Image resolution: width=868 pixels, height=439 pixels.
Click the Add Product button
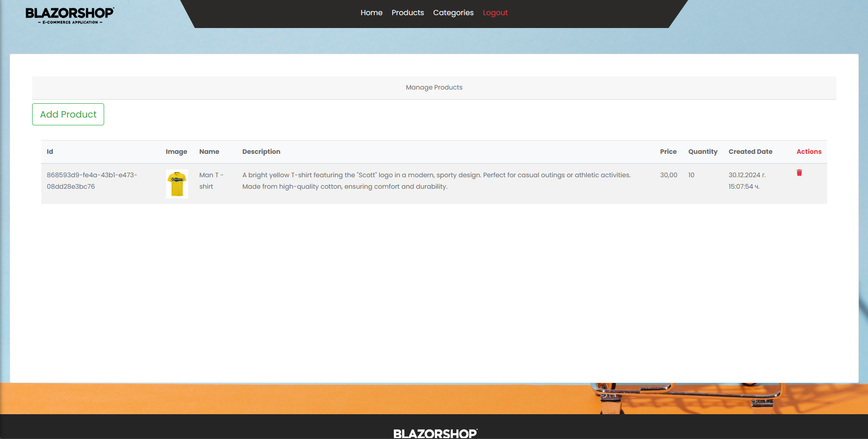68,114
